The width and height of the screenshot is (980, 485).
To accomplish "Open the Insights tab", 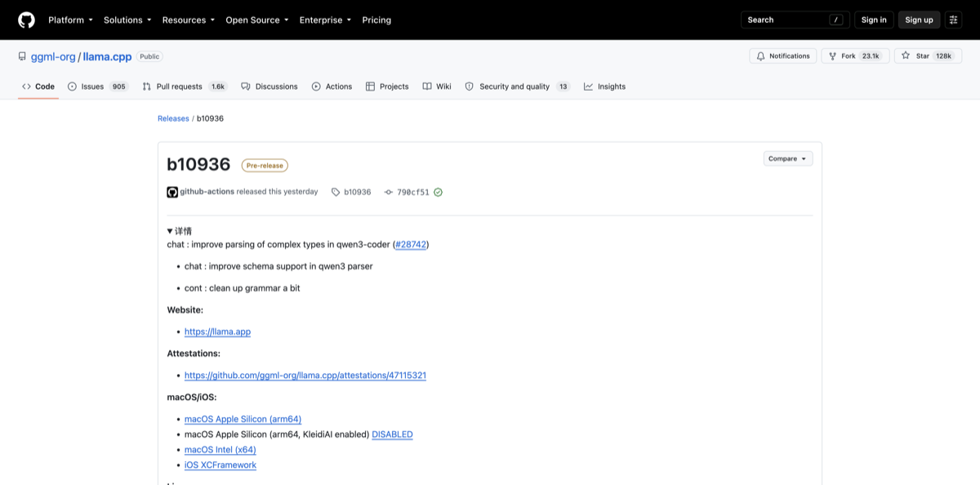I will click(604, 87).
